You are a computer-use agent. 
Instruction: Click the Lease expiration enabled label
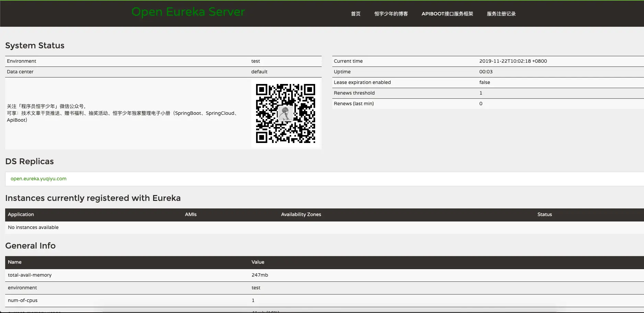(362, 82)
